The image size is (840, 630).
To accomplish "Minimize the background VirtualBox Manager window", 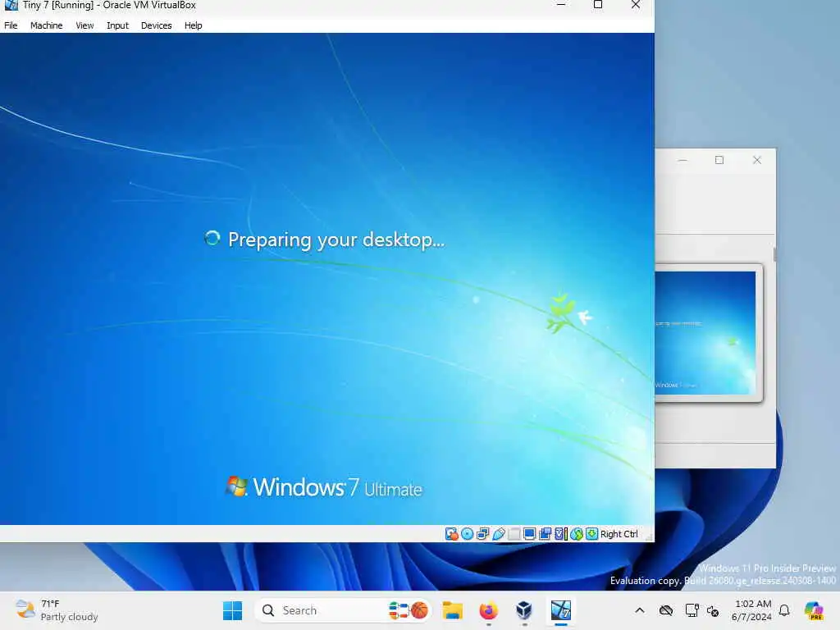I will tap(682, 160).
